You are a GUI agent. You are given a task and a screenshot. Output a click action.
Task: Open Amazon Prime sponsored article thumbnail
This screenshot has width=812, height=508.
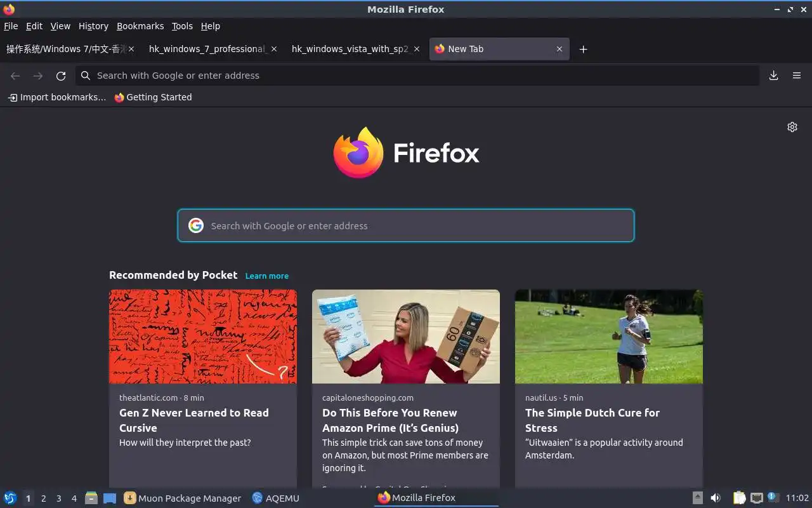pyautogui.click(x=406, y=337)
